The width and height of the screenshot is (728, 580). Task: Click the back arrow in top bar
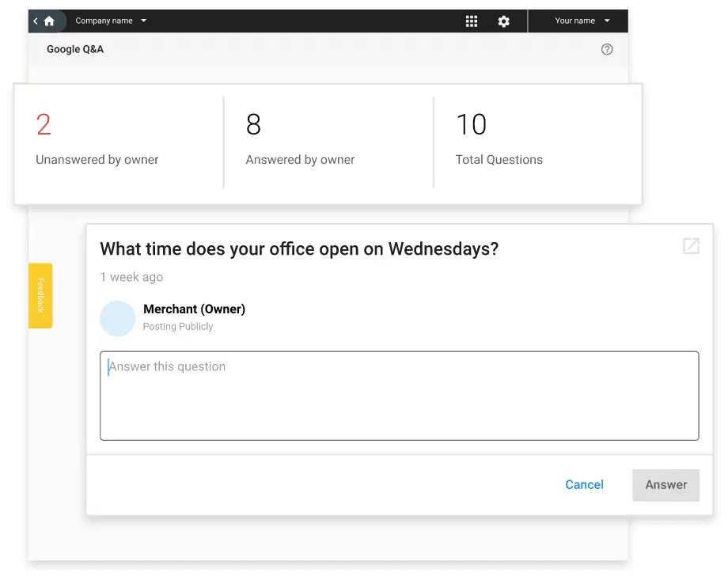click(x=36, y=21)
